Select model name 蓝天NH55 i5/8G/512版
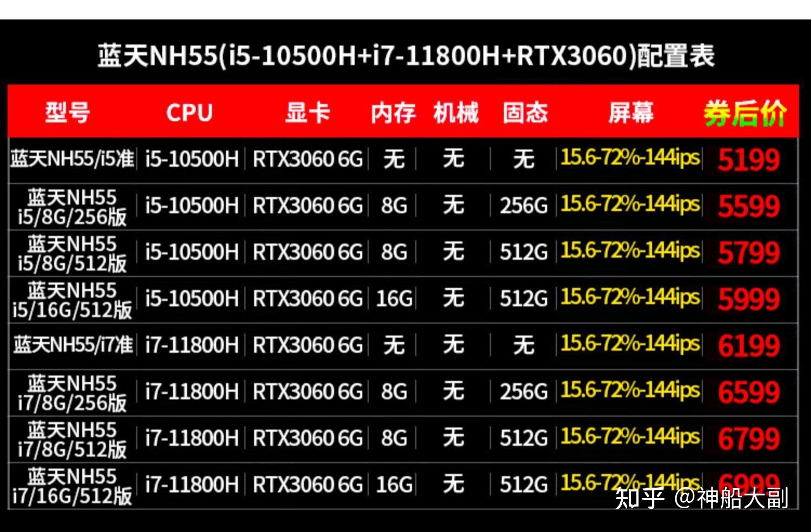811x532 pixels. pos(72,253)
